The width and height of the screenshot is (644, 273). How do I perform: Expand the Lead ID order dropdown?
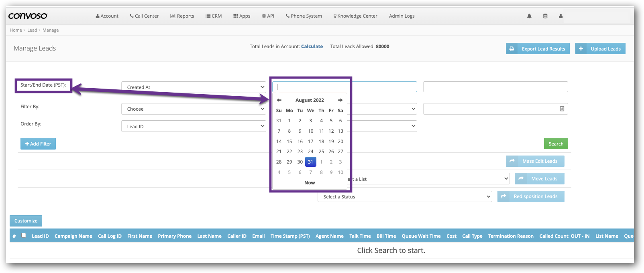[x=194, y=126]
